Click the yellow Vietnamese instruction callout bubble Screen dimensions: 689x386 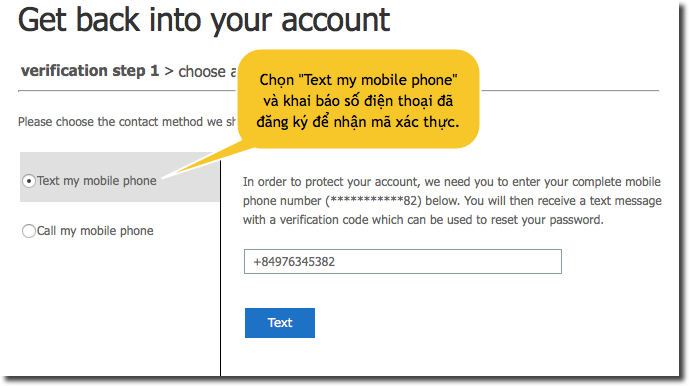pyautogui.click(x=358, y=99)
